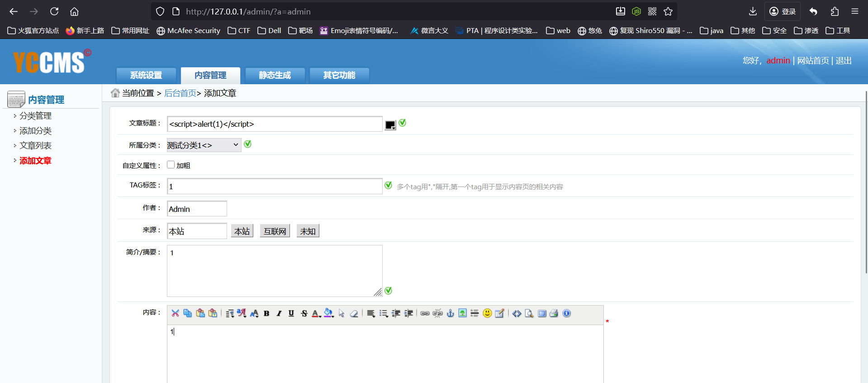The width and height of the screenshot is (868, 383).
Task: Open the editor text color dropdown
Action: tap(316, 313)
